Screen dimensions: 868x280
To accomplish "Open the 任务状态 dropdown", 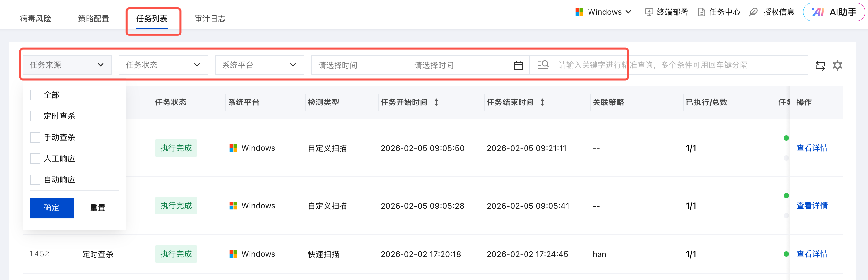I will [163, 65].
